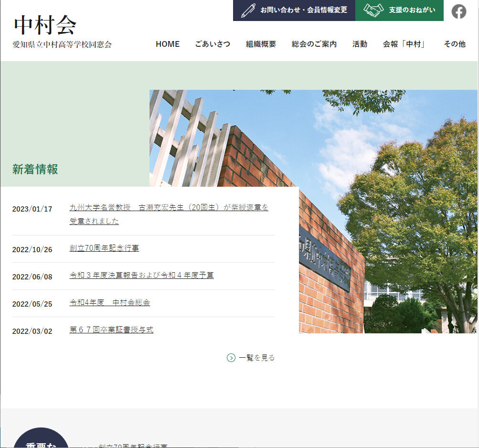Open 会報「中村」 menu item

click(x=405, y=44)
